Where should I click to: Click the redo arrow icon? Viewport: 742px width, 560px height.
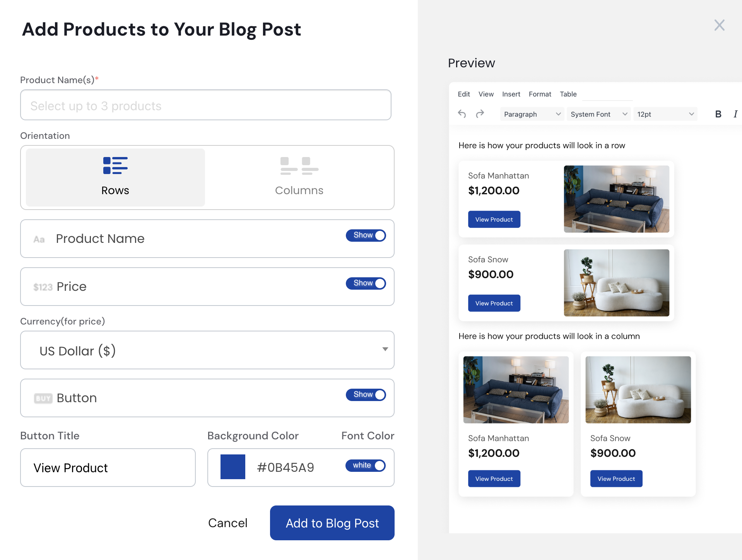480,114
